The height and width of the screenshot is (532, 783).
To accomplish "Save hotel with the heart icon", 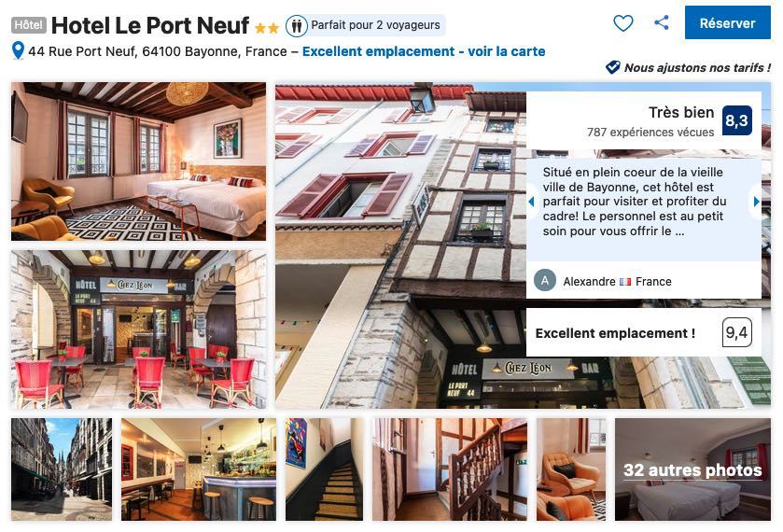I will click(622, 23).
